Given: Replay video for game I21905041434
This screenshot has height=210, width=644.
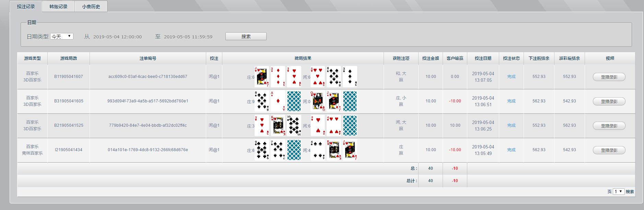Looking at the screenshot, I should tap(609, 150).
